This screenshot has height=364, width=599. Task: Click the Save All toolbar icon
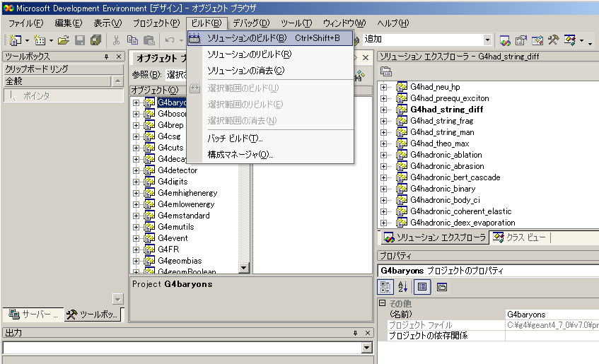[x=95, y=40]
